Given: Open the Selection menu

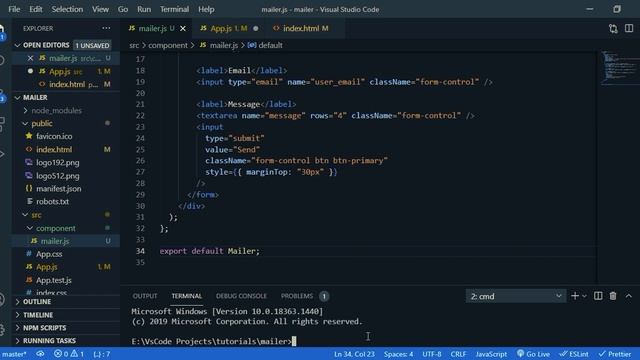Looking at the screenshot, I should (67, 9).
